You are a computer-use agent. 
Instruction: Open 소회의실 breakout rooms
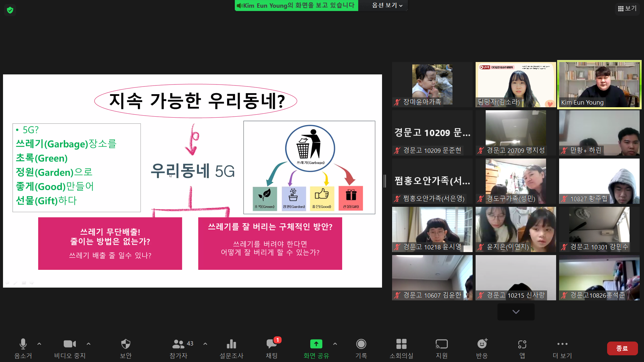coord(401,344)
